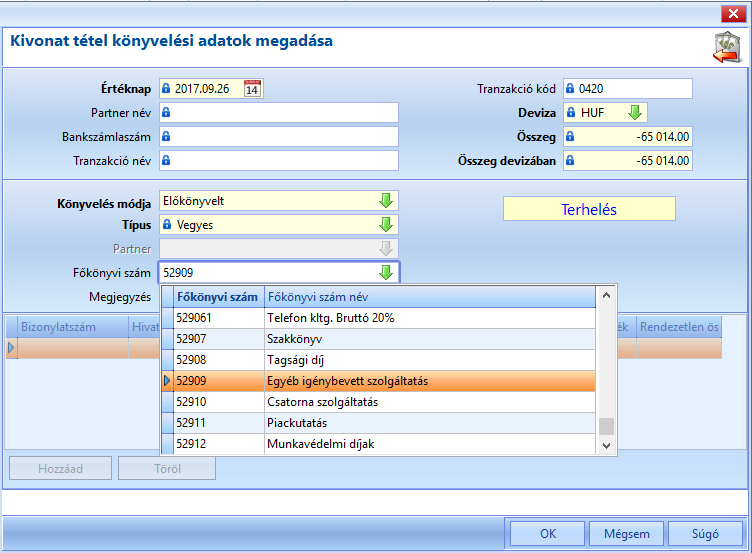Open the Könyvelés módja dropdown arrow
Screen dimensions: 752x553
tap(386, 200)
